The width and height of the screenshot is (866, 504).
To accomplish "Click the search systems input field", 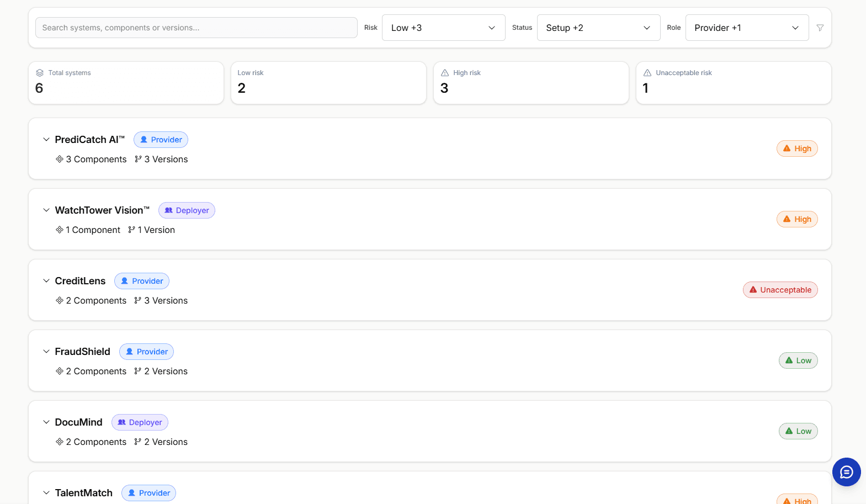I will (x=196, y=28).
